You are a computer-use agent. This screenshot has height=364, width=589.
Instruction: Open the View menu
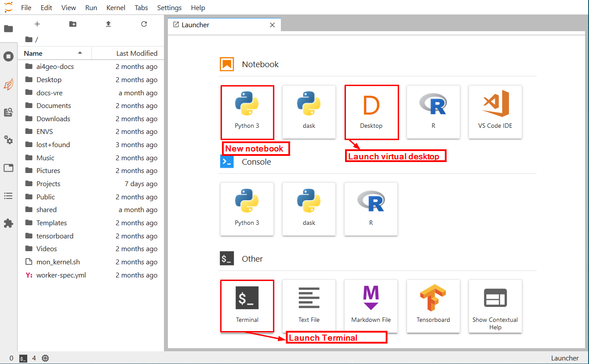tap(69, 7)
